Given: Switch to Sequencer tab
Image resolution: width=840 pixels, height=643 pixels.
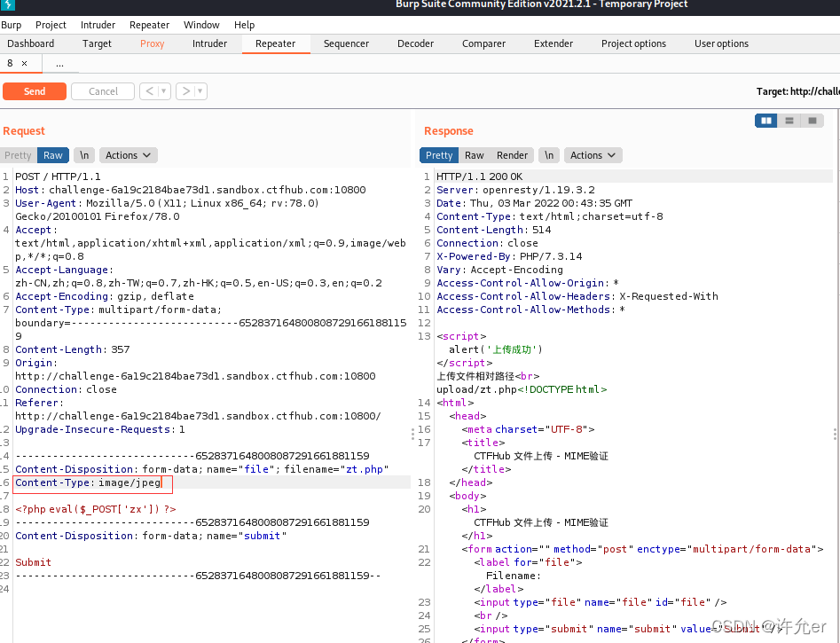Looking at the screenshot, I should coord(346,44).
